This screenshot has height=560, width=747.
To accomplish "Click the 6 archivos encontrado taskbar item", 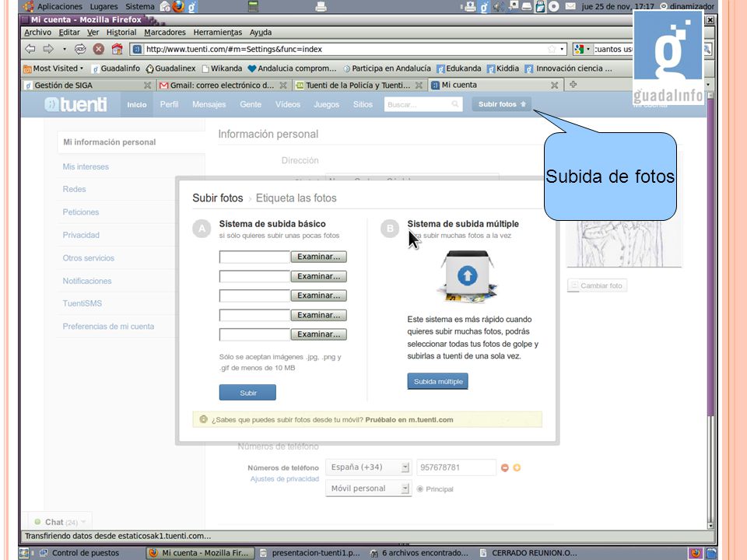I will [x=419, y=553].
